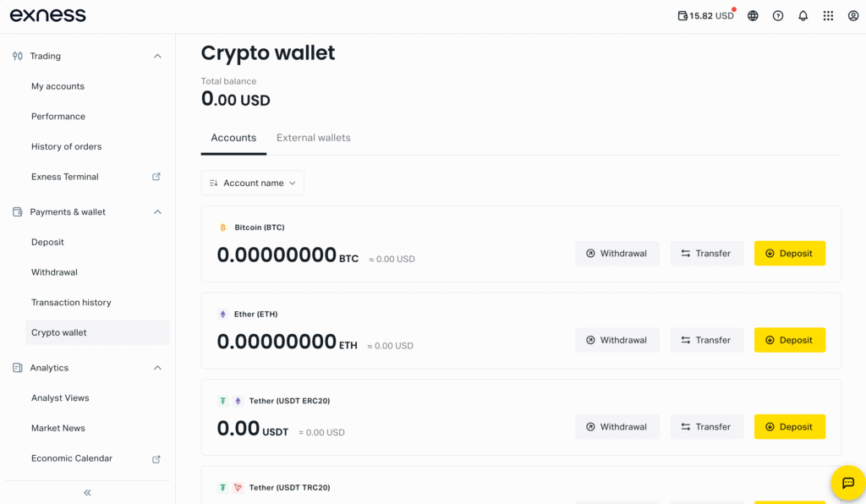The image size is (866, 504).
Task: Collapse the sidebar with double-chevron icon
Action: (x=87, y=492)
